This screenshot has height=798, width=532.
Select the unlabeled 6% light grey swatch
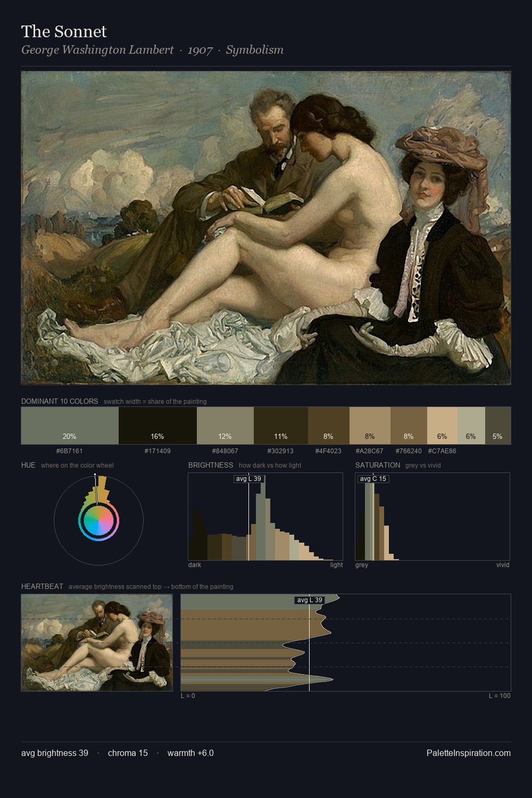[x=471, y=426]
